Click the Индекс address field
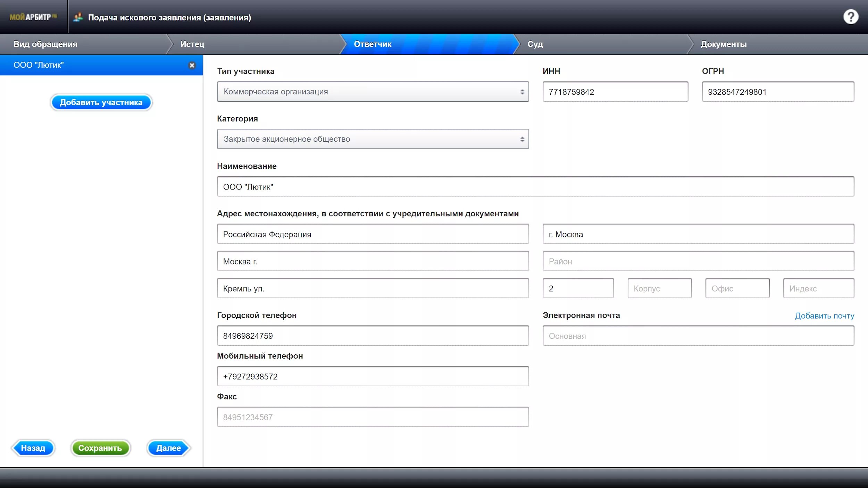The width and height of the screenshot is (868, 488). click(x=818, y=288)
